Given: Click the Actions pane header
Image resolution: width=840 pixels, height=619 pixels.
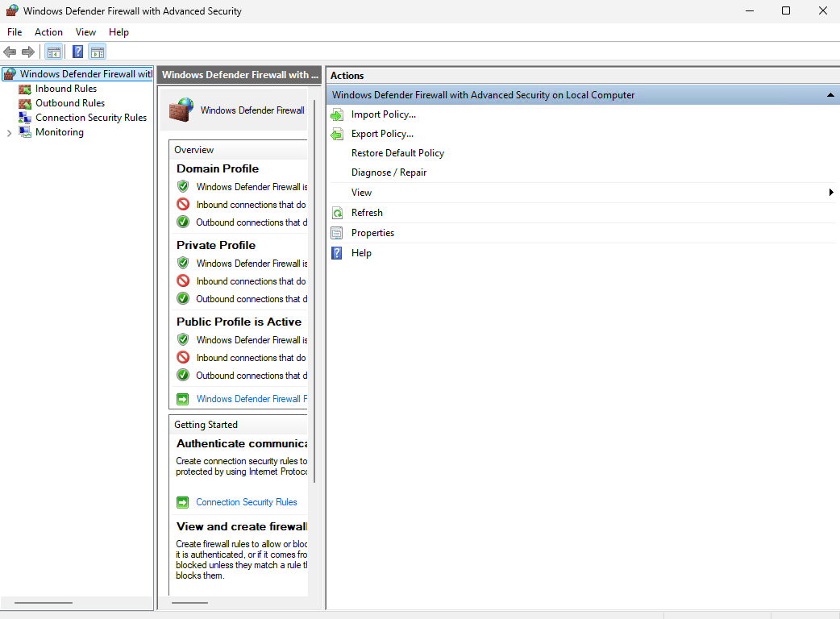Looking at the screenshot, I should tap(582, 76).
